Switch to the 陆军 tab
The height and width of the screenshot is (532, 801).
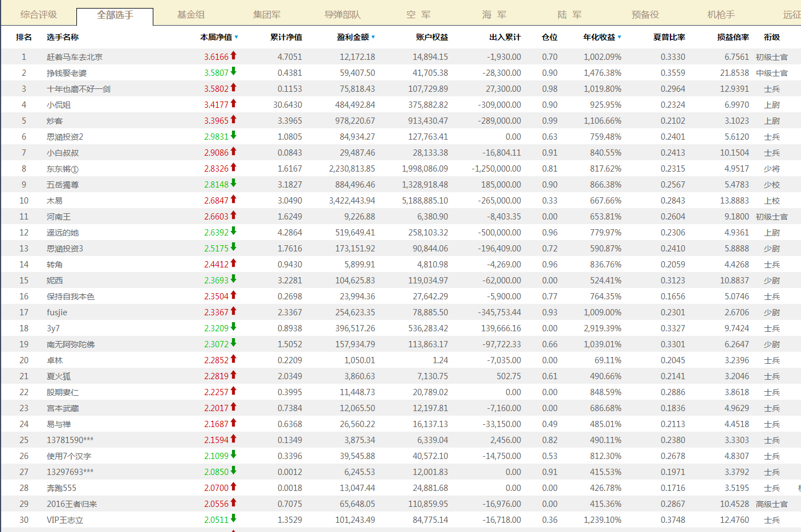point(570,15)
